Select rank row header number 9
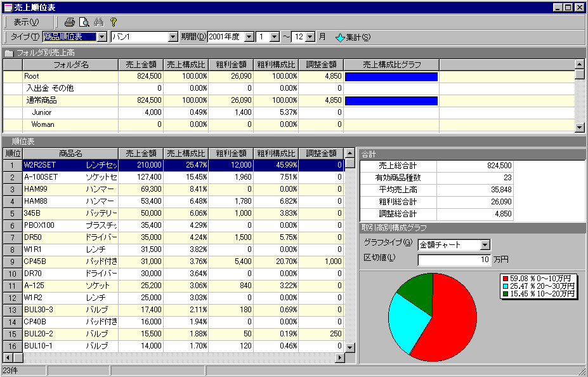Image resolution: width=588 pixels, height=377 pixels. pos(13,261)
